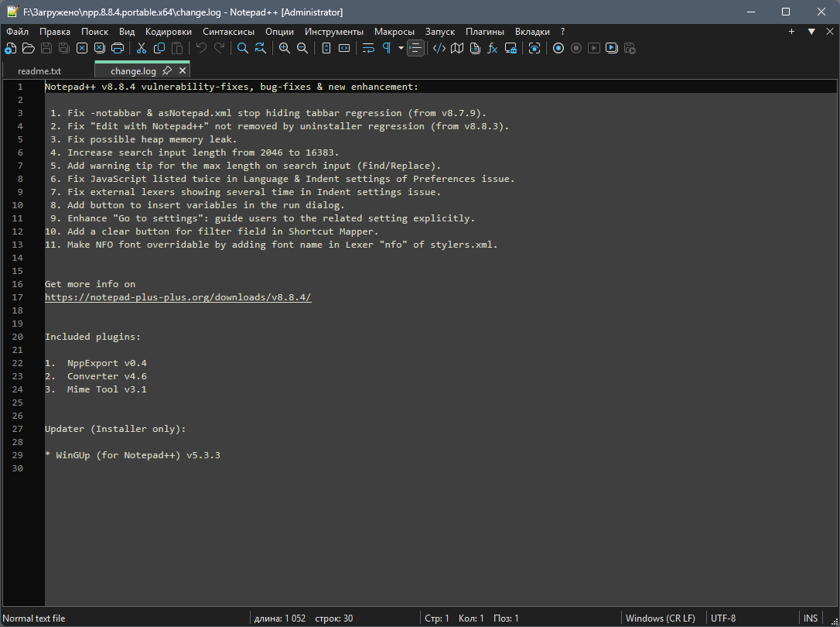Click the Save All double-floppy icon
This screenshot has width=840, height=627.
point(64,48)
